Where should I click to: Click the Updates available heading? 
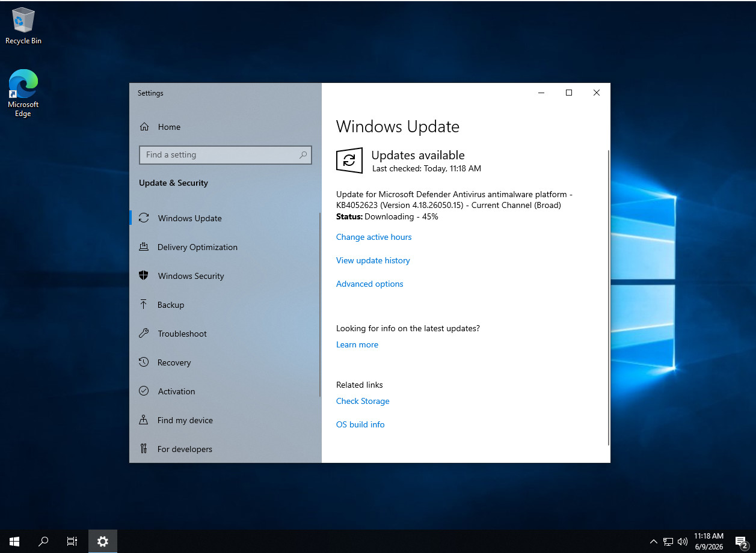pos(418,155)
